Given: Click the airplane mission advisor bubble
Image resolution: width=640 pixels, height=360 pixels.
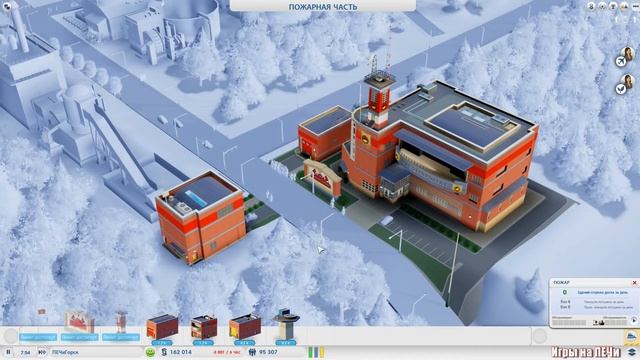Looking at the screenshot, I should [x=621, y=61].
